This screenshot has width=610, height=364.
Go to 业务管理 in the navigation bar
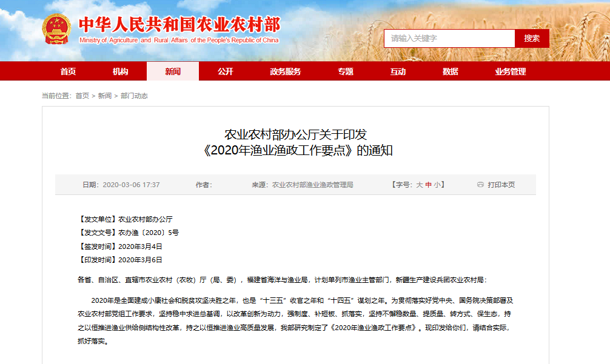510,71
